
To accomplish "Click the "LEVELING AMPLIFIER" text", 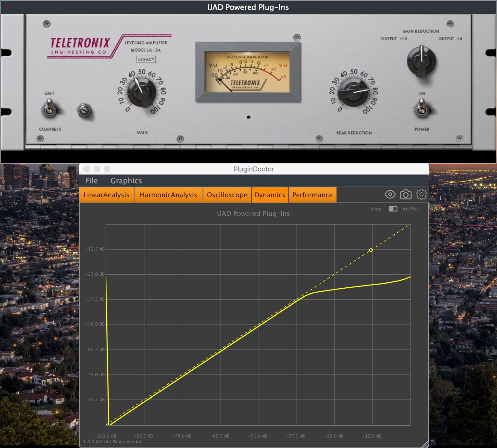I will [146, 43].
